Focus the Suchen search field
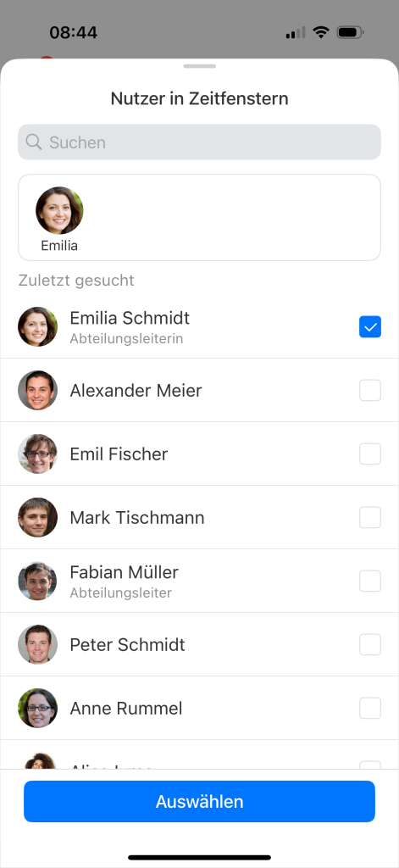399x868 pixels. [x=199, y=142]
